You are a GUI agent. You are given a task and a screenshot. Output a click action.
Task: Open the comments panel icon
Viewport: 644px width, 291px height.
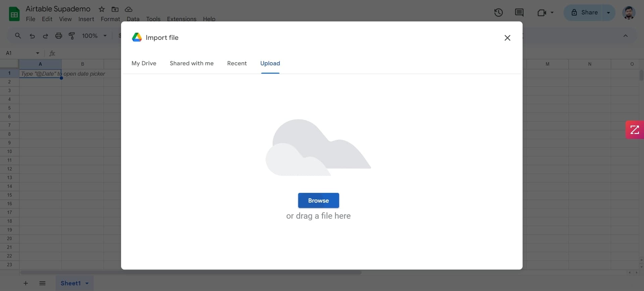(519, 13)
